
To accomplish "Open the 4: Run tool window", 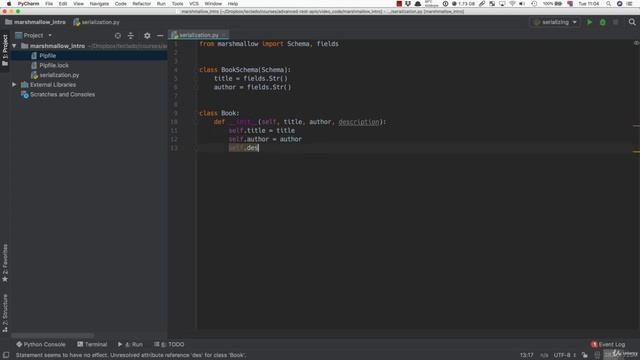I will click(x=131, y=344).
